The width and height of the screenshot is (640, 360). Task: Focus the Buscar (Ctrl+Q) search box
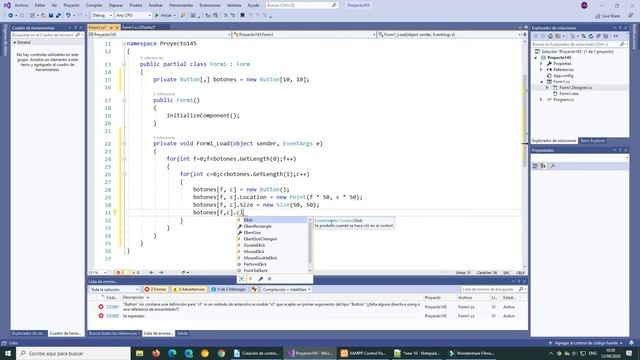[302, 5]
